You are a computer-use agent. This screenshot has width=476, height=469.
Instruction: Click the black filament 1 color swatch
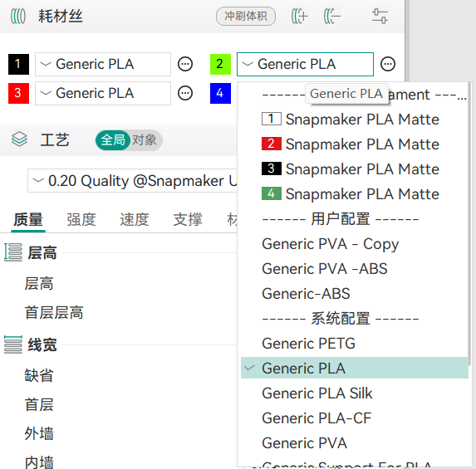click(x=18, y=64)
